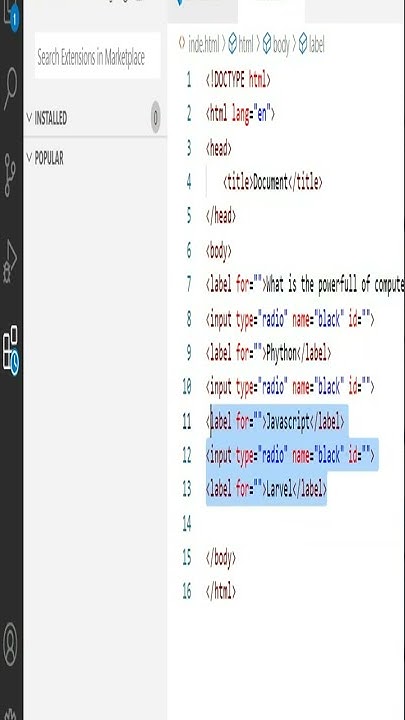
Task: Click line number 14 in the gutter
Action: [186, 524]
